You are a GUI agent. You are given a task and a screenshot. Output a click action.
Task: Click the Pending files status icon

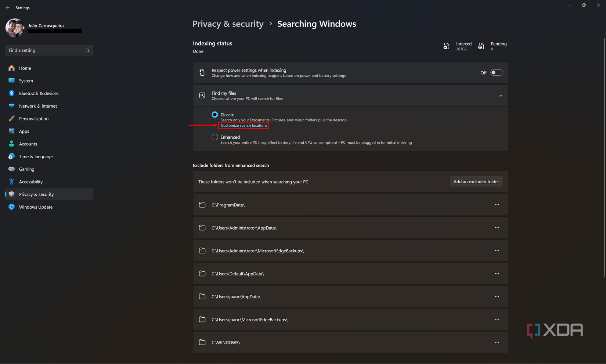481,46
